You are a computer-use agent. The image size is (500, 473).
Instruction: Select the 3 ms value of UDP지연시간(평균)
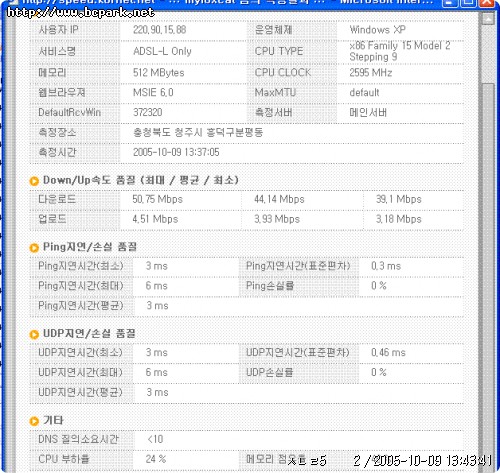(157, 393)
